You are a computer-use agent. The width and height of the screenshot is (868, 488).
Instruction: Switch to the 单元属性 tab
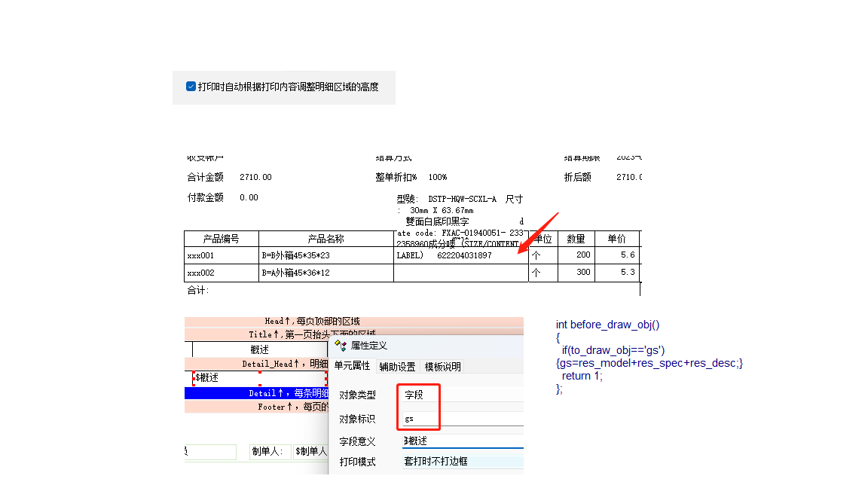click(352, 367)
